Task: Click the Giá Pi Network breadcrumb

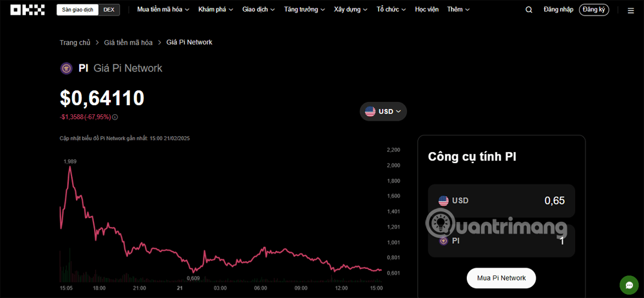Action: coord(189,42)
